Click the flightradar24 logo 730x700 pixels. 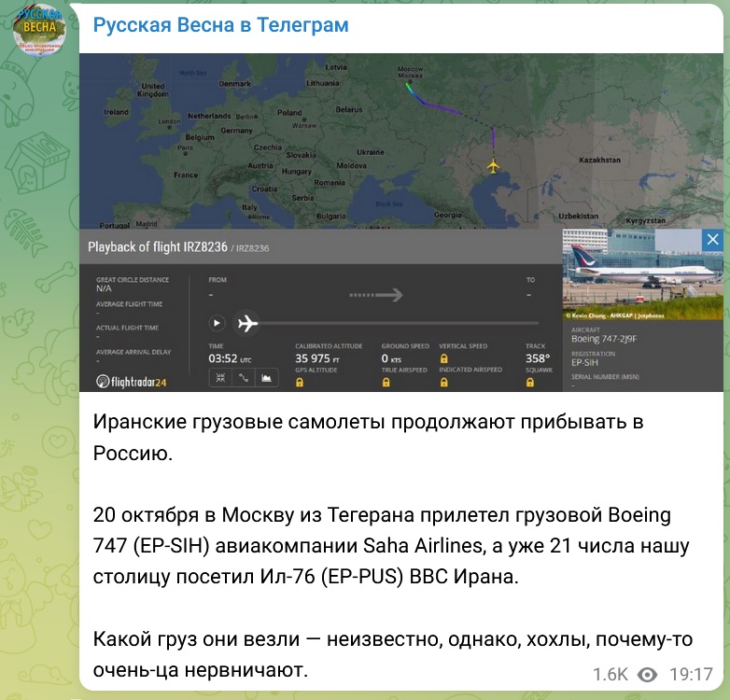(x=132, y=382)
